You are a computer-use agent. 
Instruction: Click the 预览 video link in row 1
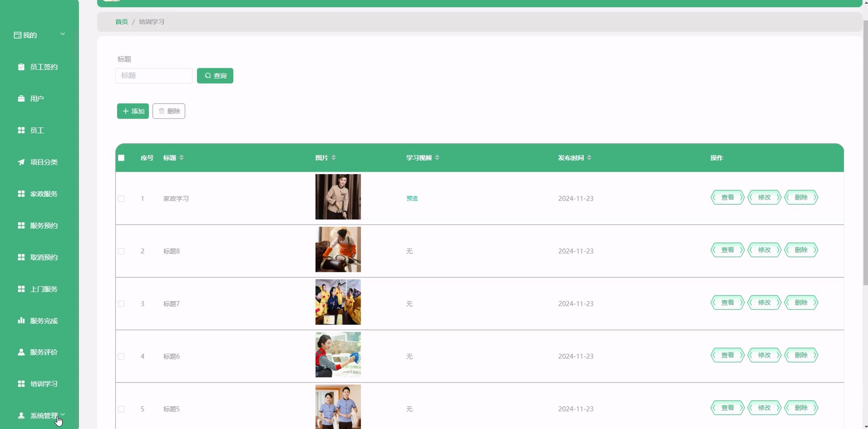pyautogui.click(x=412, y=198)
